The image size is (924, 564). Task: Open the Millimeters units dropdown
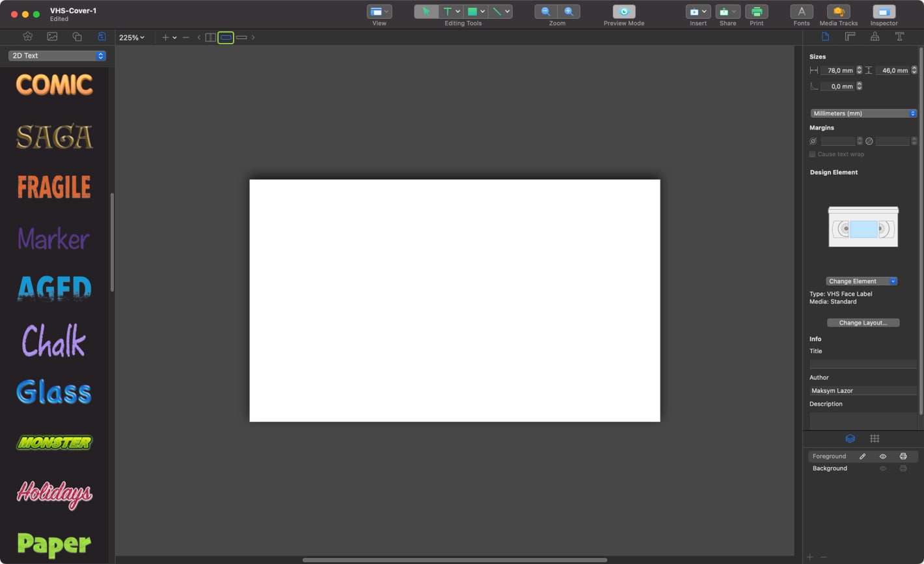click(863, 113)
